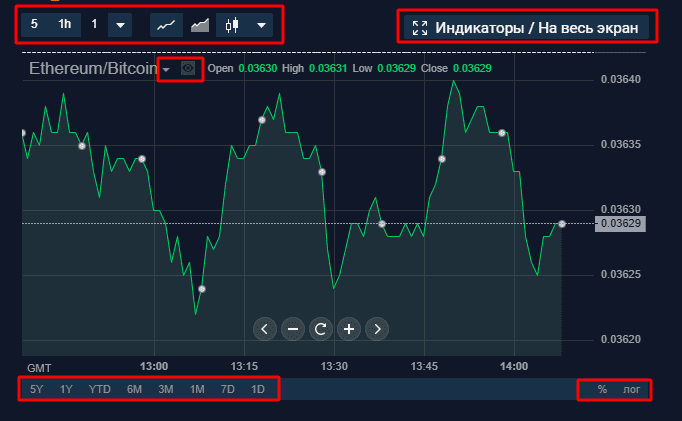Toggle percent scale mode
The width and height of the screenshot is (682, 421).
[602, 389]
